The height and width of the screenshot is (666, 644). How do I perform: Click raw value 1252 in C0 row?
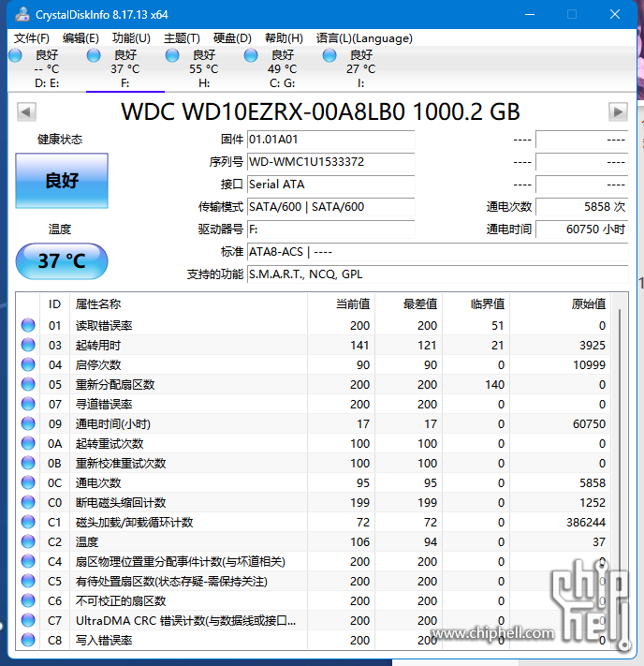(x=593, y=502)
